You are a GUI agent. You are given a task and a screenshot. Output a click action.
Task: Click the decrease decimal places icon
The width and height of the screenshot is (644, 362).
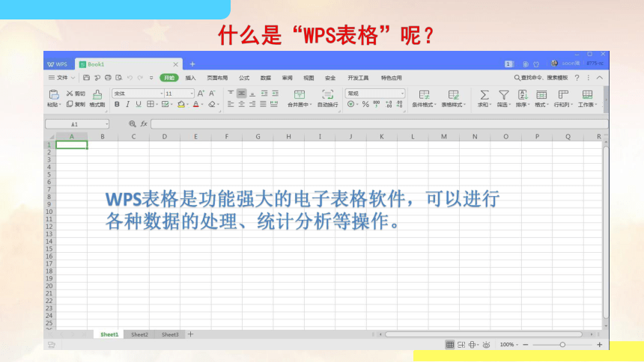pyautogui.click(x=399, y=104)
